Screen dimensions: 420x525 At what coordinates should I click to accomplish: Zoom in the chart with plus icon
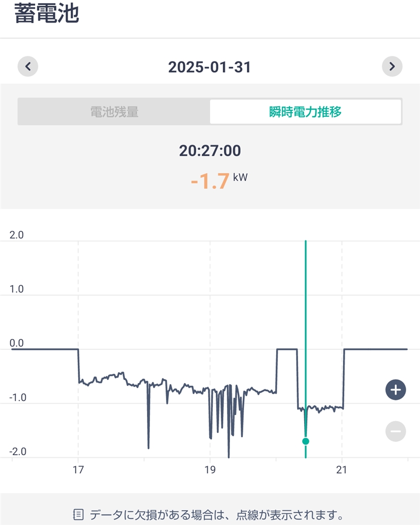pyautogui.click(x=395, y=390)
